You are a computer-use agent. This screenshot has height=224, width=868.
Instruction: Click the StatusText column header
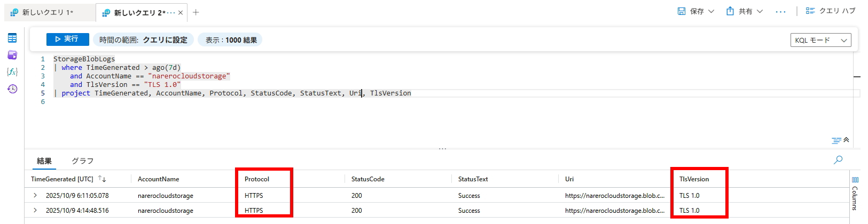point(473,179)
